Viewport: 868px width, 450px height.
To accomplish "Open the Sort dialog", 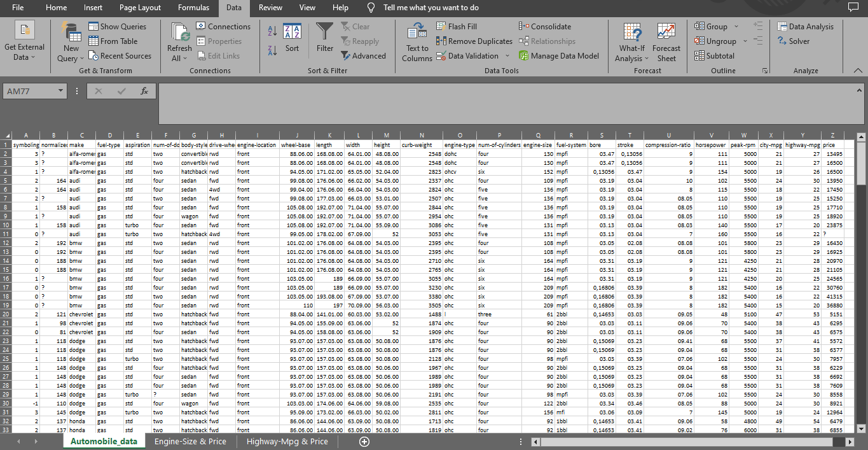I will [292, 38].
